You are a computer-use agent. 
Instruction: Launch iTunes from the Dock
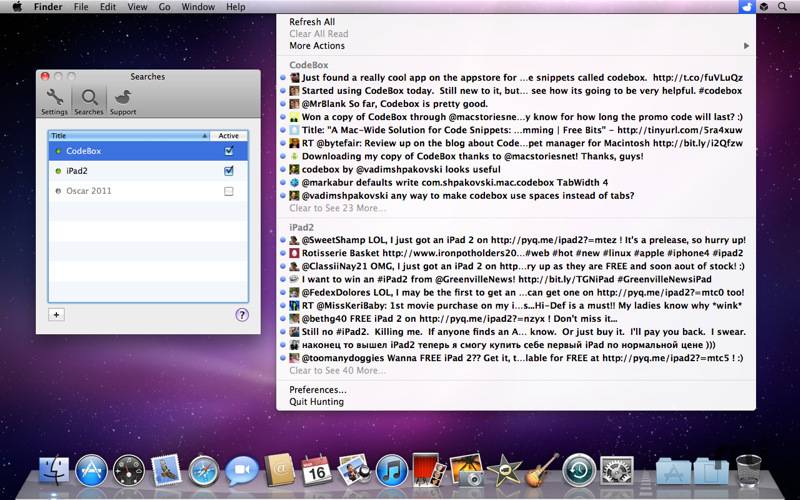pyautogui.click(x=391, y=470)
